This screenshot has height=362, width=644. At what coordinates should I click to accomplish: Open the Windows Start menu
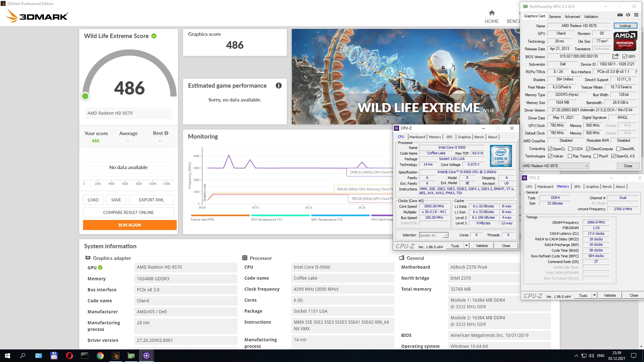point(8,356)
